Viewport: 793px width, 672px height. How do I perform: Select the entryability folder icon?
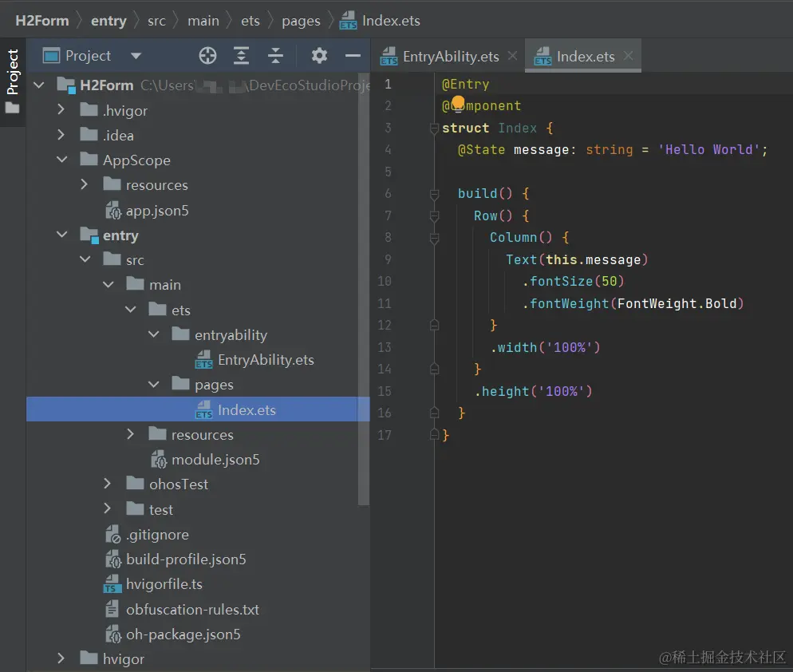point(180,334)
